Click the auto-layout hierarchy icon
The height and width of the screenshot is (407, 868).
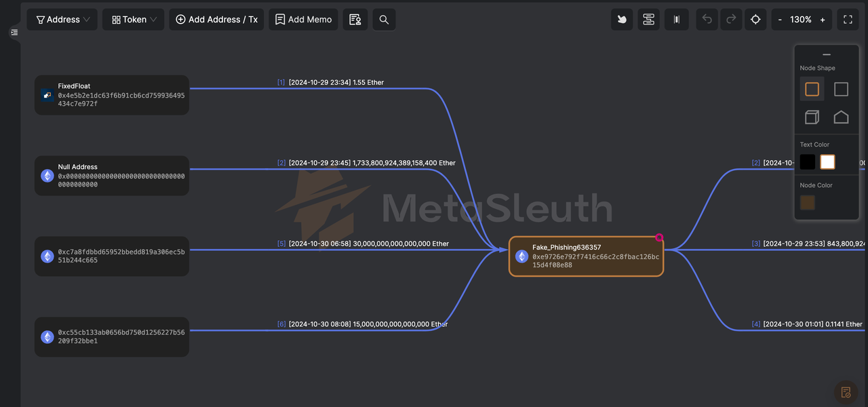coord(649,20)
